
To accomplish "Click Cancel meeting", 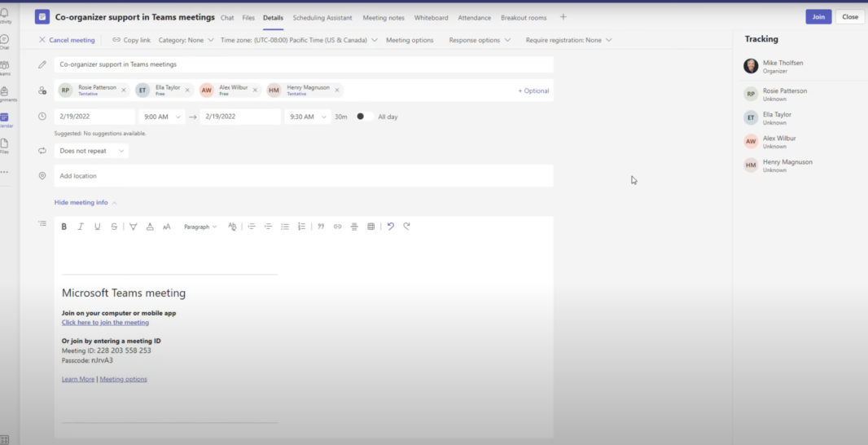I will [x=67, y=40].
